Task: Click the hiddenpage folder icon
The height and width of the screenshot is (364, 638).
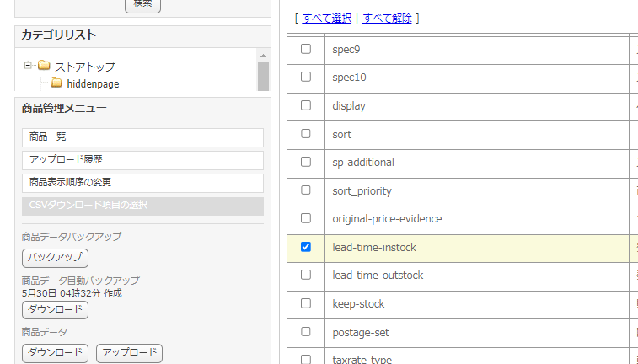Action: coord(56,83)
